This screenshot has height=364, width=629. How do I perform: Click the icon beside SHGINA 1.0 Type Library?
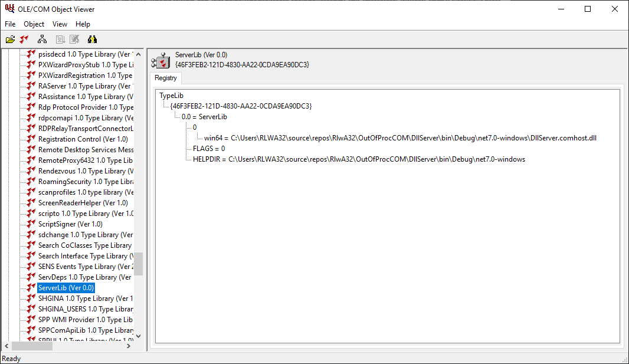31,299
